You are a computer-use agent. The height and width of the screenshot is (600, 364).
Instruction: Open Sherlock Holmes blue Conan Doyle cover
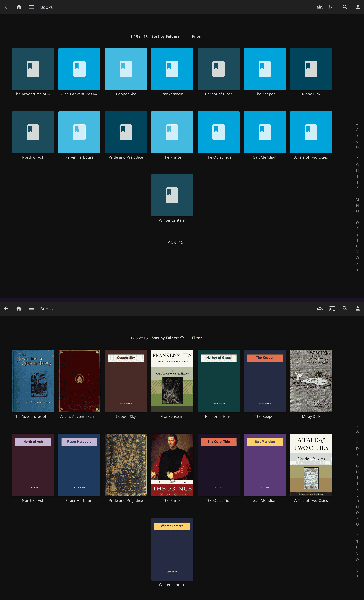tap(33, 381)
